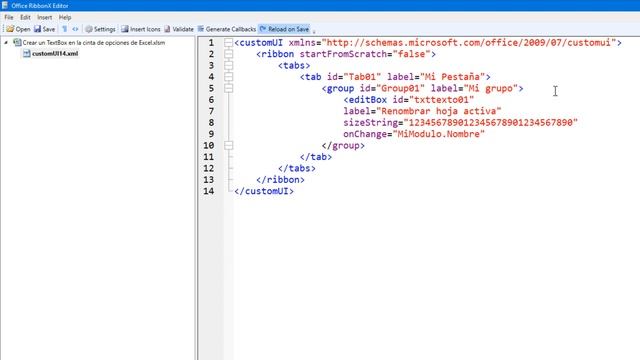Select the Crear un TextBox Excel.xlsm file
The image size is (640, 360).
[89, 42]
